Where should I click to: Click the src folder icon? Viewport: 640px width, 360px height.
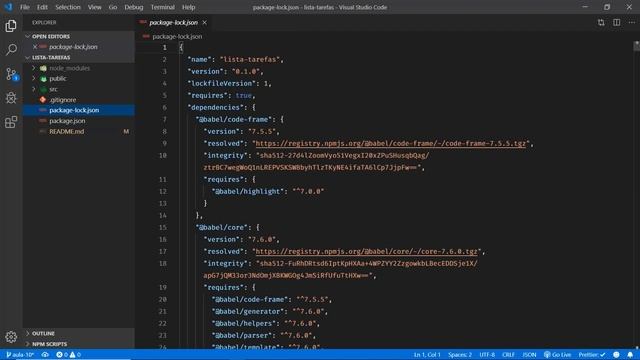coord(43,89)
